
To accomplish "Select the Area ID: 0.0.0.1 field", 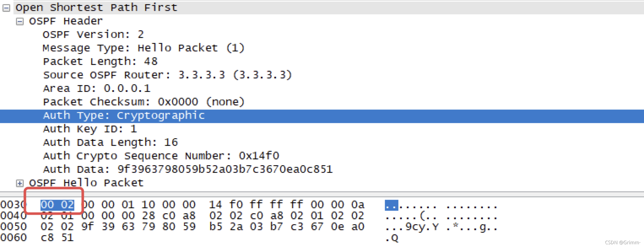I will [x=97, y=88].
